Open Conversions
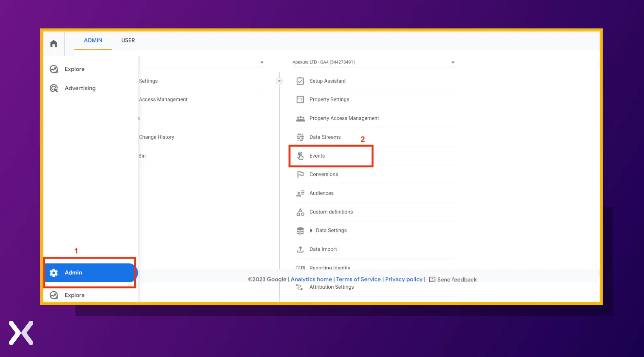The image size is (644, 357). pyautogui.click(x=323, y=175)
